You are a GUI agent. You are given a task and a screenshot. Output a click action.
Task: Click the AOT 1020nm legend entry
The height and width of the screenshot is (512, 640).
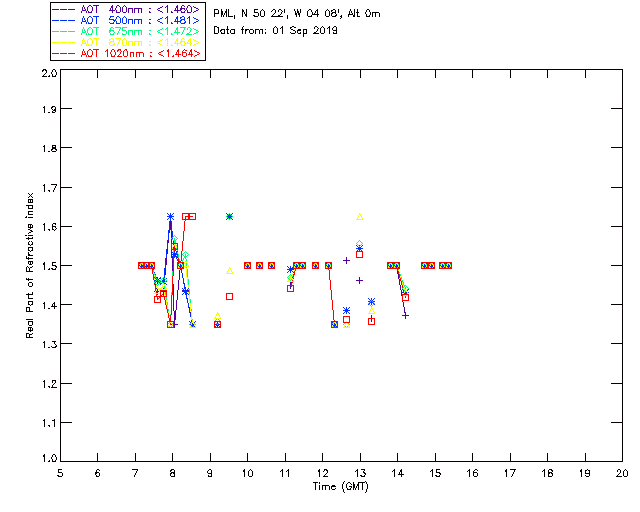127,53
